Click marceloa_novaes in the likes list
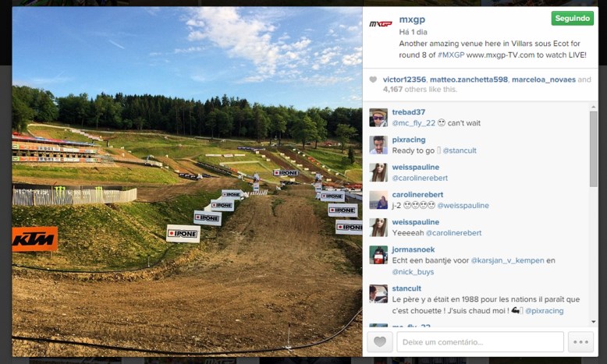Screen dimensions: 607x364 [544, 80]
